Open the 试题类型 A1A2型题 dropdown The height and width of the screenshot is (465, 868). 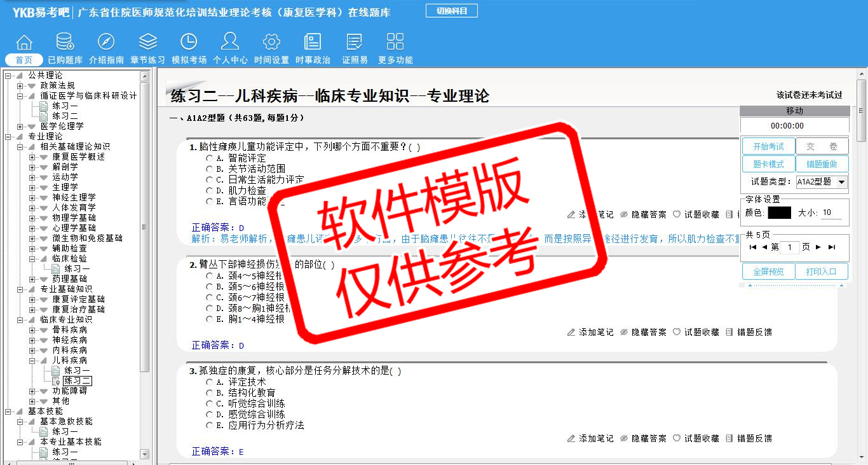tap(842, 182)
